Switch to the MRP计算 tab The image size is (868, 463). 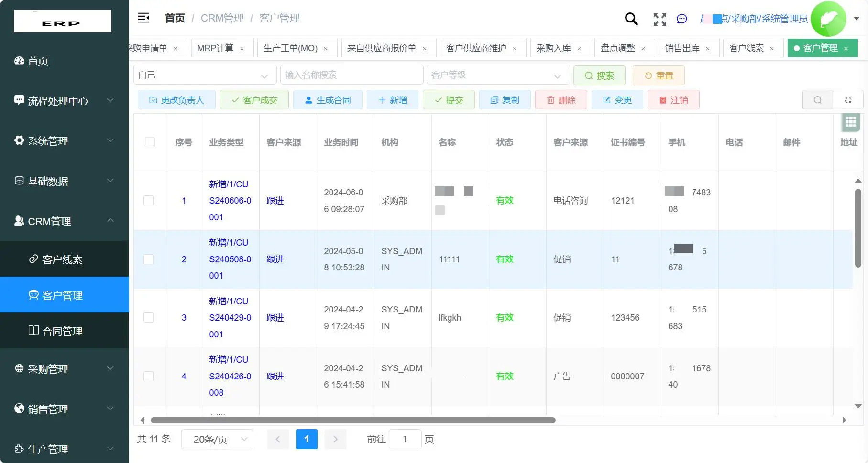(215, 48)
